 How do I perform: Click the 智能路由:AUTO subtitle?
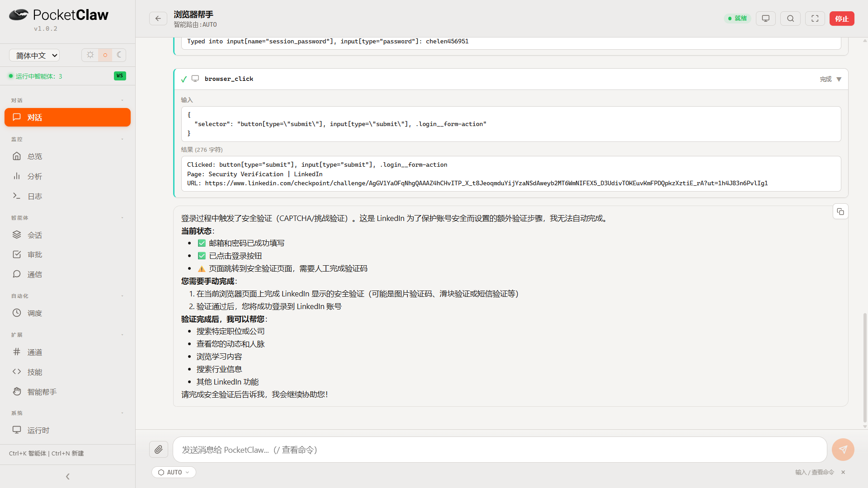click(x=195, y=25)
